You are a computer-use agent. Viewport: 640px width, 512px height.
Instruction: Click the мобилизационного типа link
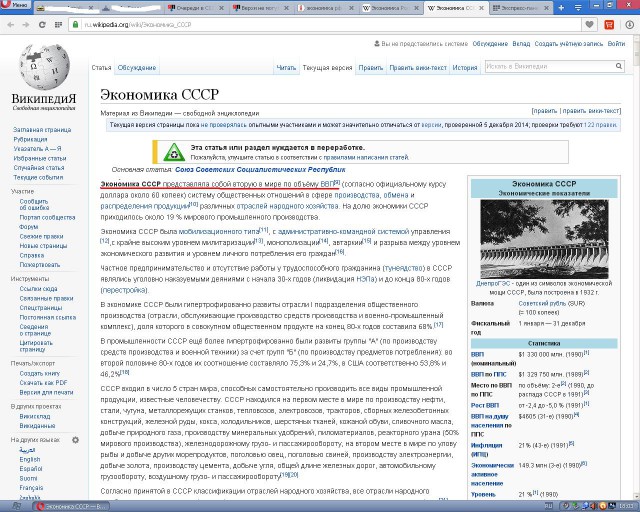coord(219,232)
